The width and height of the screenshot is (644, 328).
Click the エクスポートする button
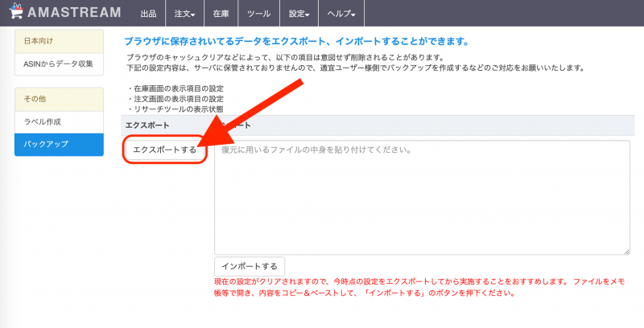tap(165, 150)
